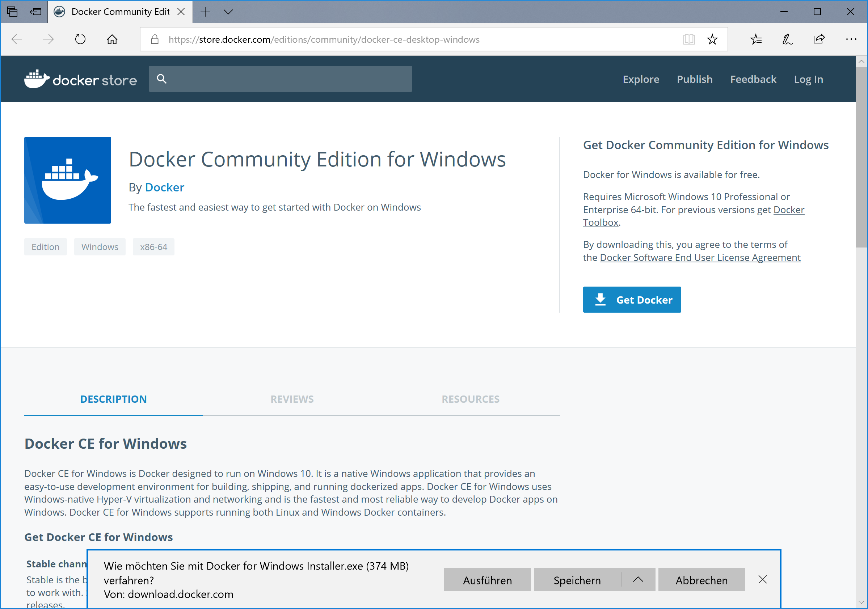This screenshot has width=868, height=609.
Task: Open the favorites hub
Action: (756, 39)
